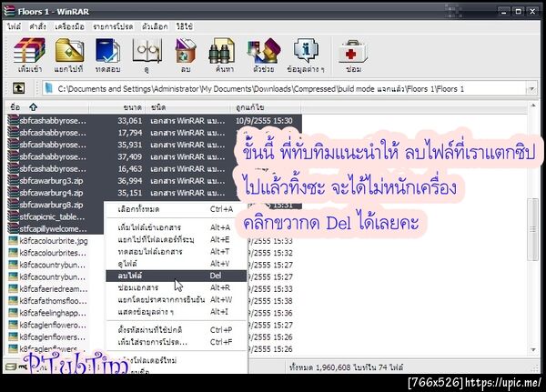Viewport: 546px width, 392px height.
Task: Open the address path dropdown arrow
Action: [531, 89]
